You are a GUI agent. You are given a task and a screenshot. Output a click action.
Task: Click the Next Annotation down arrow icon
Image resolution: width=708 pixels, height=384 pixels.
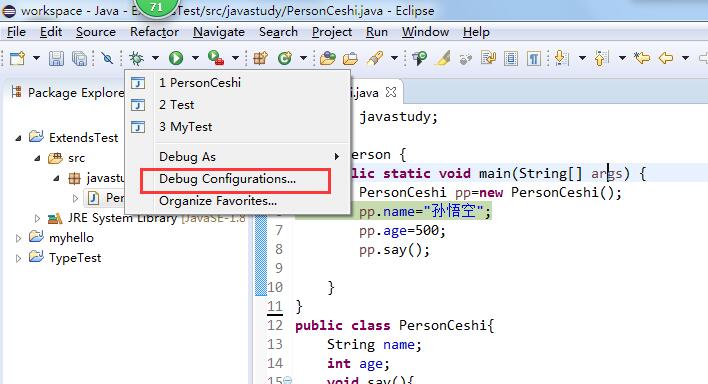click(561, 58)
